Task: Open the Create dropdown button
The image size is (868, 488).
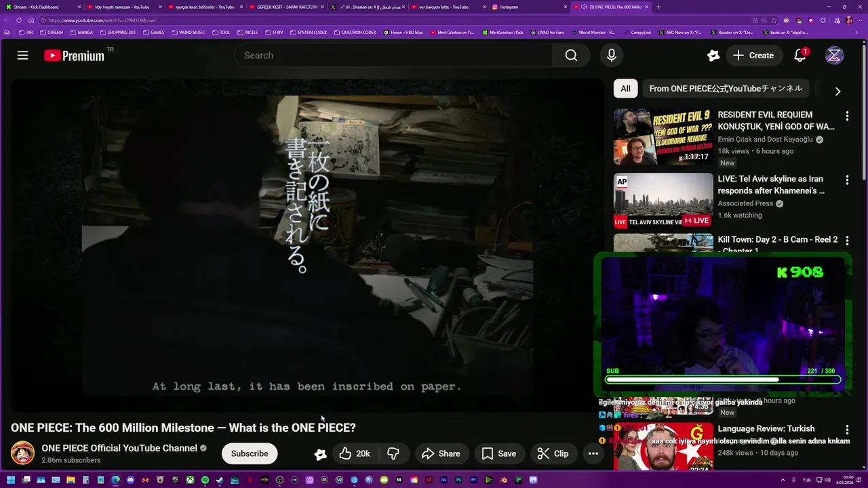Action: coord(753,56)
